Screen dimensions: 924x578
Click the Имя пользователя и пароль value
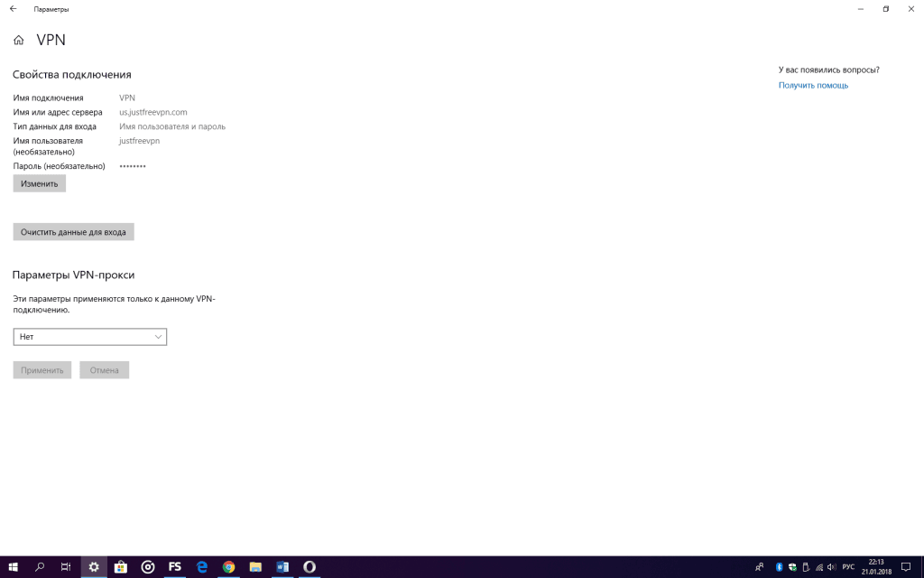[x=172, y=126]
